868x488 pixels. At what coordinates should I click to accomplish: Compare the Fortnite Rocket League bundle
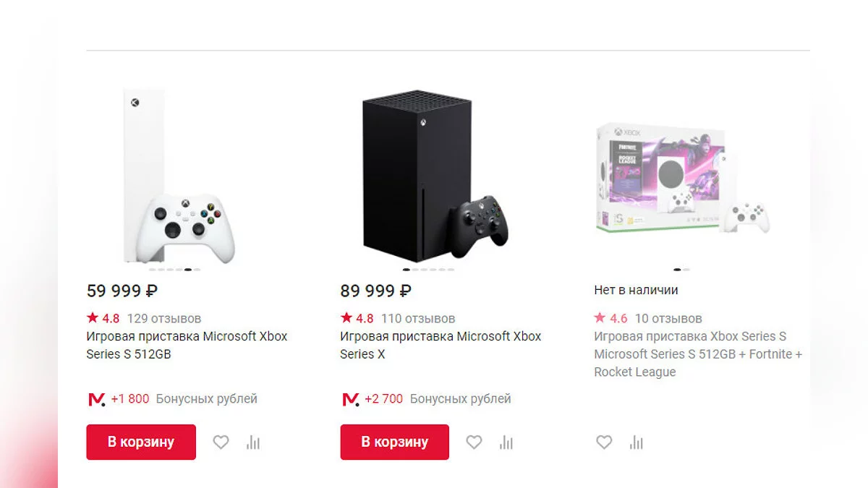[x=636, y=442]
